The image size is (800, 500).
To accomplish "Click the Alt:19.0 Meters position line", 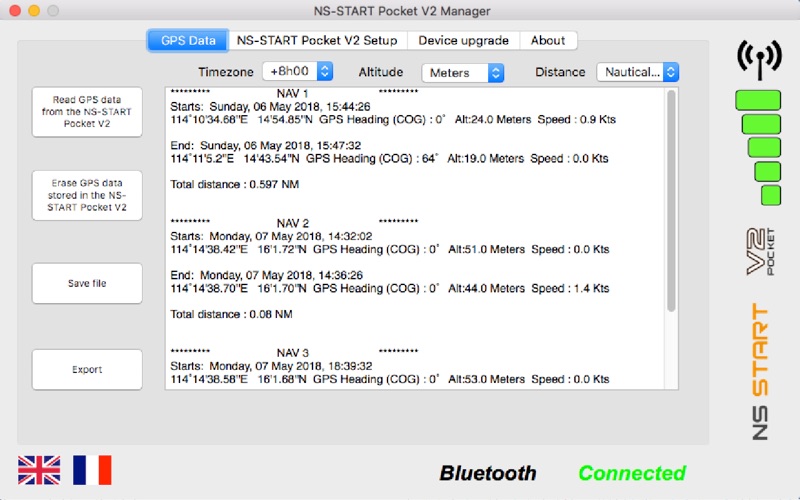I will [x=389, y=159].
